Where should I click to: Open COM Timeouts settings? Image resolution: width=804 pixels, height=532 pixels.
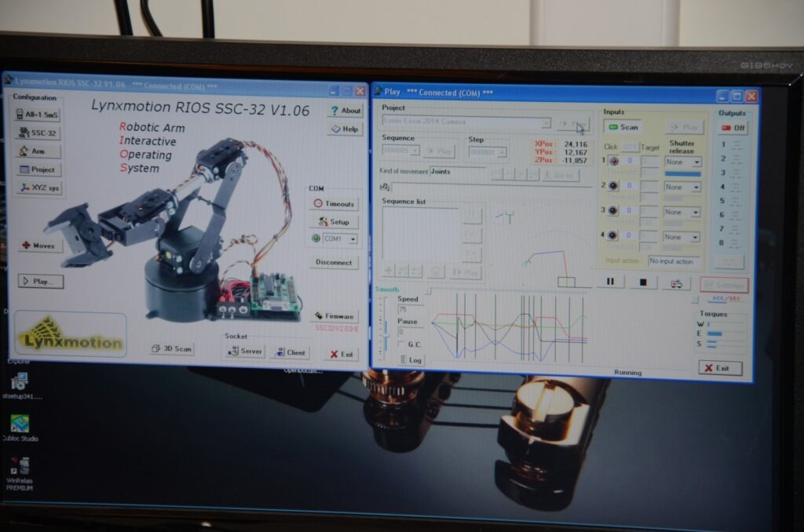point(334,204)
